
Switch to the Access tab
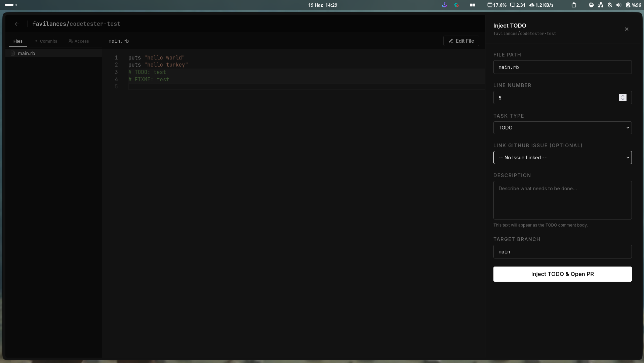pos(79,41)
